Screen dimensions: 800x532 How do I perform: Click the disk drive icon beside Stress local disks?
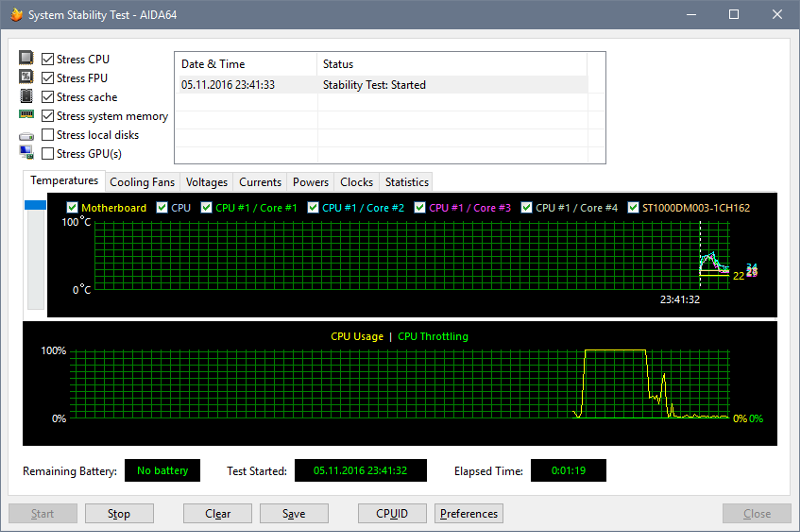26,136
